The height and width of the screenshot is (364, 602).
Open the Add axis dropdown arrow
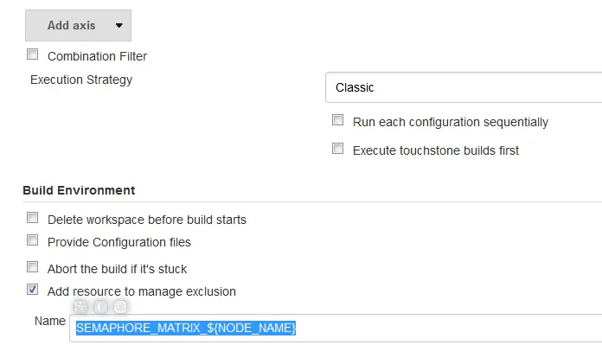[118, 25]
